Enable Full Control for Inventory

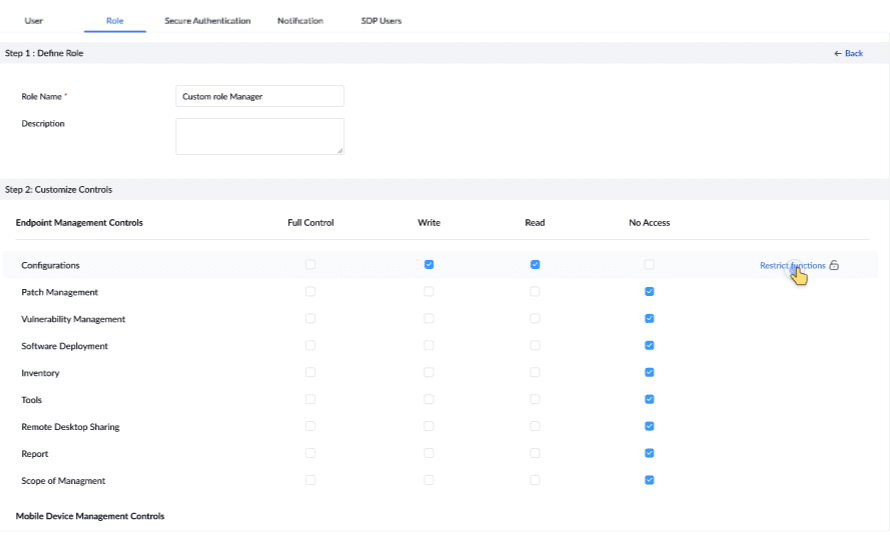pyautogui.click(x=310, y=372)
